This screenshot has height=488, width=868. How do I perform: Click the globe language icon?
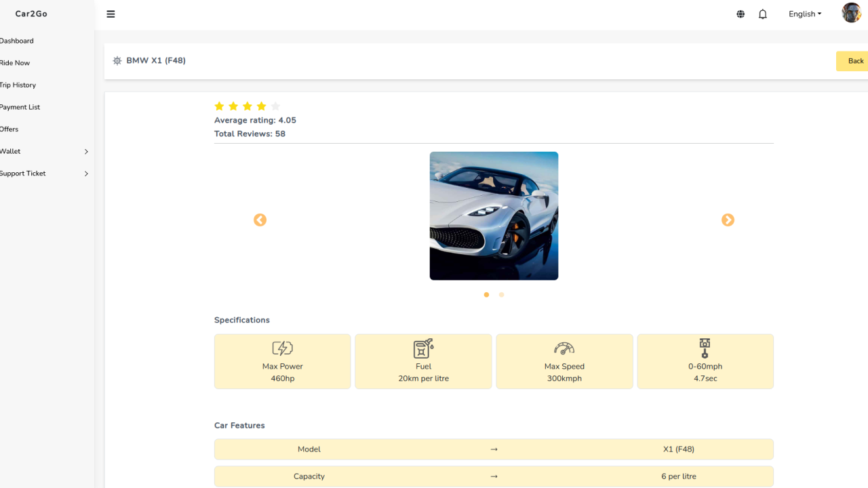pos(740,14)
